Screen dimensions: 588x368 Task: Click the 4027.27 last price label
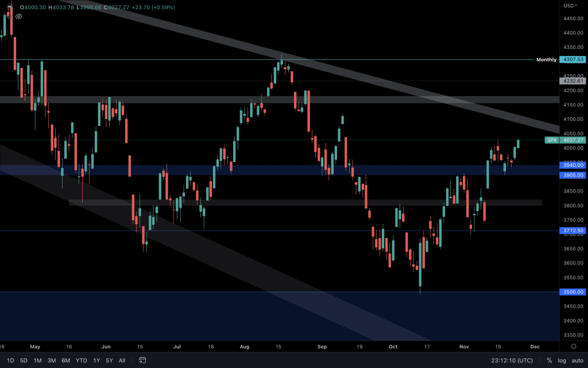pyautogui.click(x=572, y=140)
